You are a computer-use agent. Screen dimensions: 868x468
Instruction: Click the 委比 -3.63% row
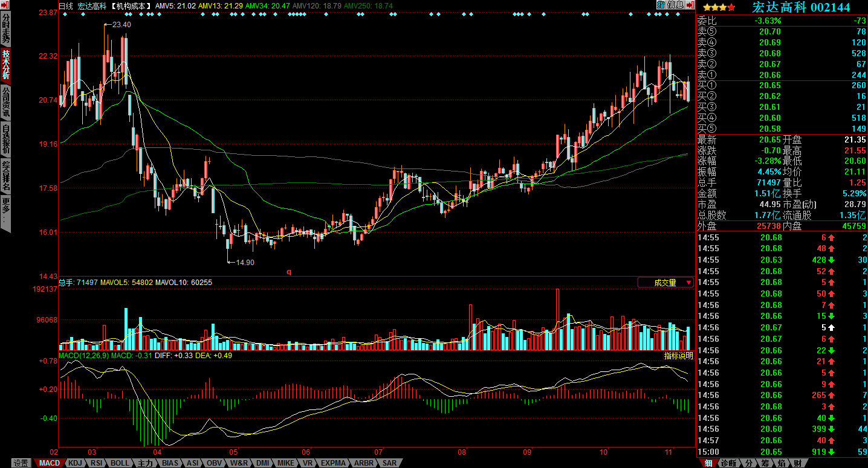tap(782, 21)
